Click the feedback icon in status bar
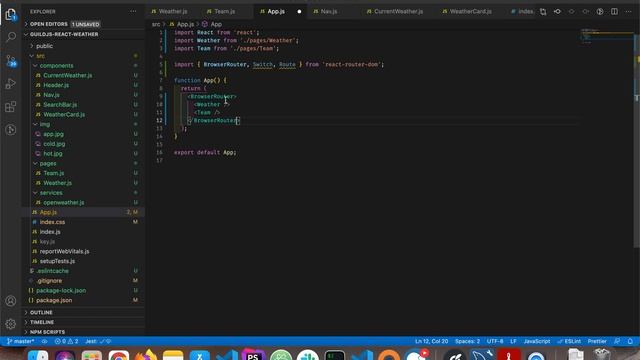The height and width of the screenshot is (360, 640). click(x=617, y=341)
